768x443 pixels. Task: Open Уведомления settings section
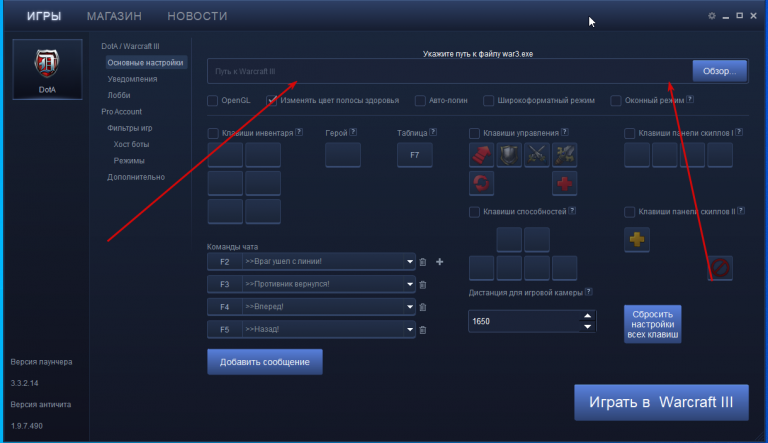(132, 79)
